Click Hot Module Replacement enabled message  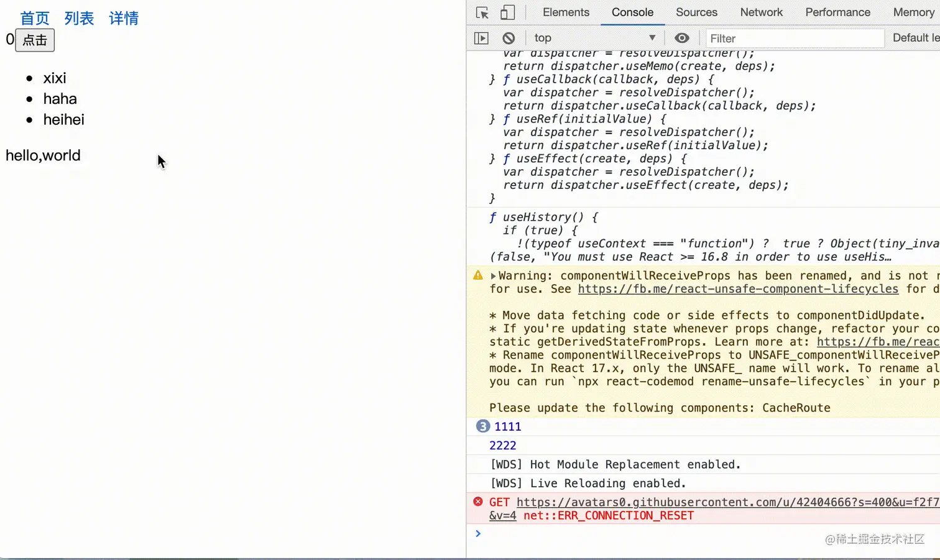point(615,465)
